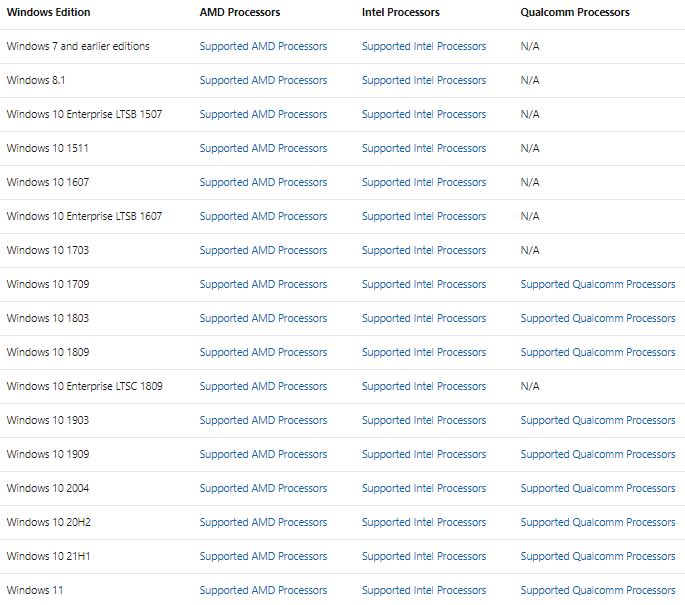Select Supported Qualcomm Processors for Windows 10 20H2
The width and height of the screenshot is (685, 605).
coord(598,522)
